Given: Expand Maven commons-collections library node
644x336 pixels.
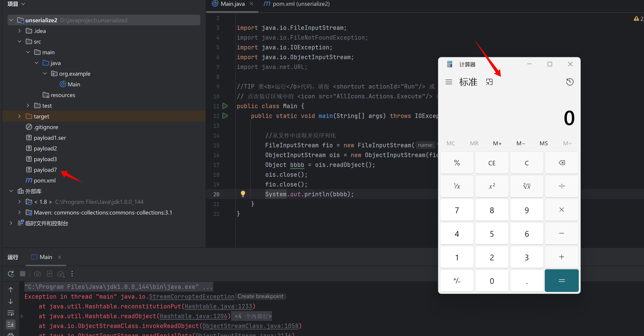Looking at the screenshot, I should click(x=20, y=213).
